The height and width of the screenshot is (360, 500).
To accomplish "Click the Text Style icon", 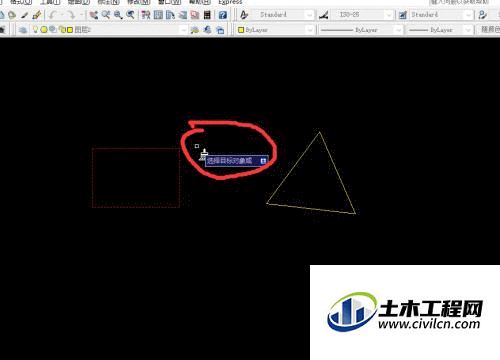I will 244,15.
